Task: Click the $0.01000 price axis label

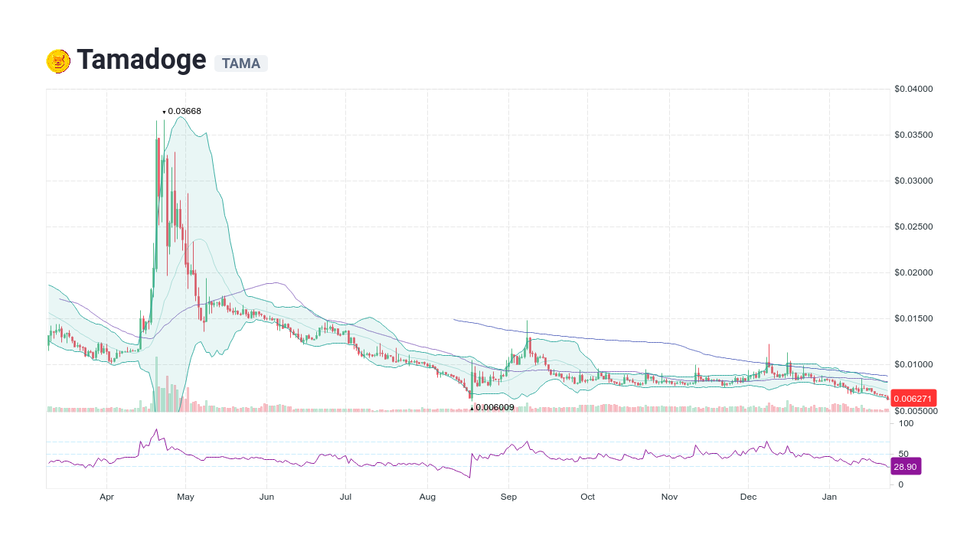Action: tap(913, 364)
